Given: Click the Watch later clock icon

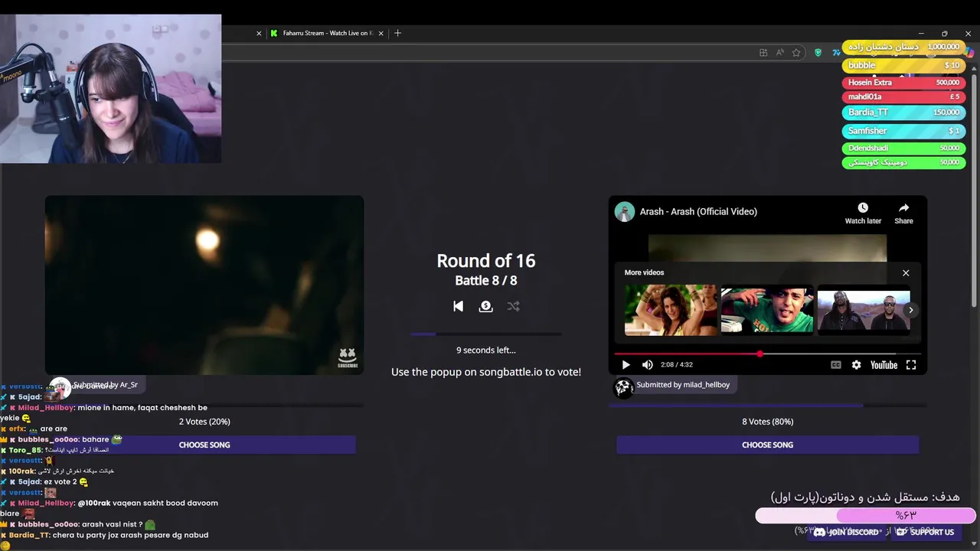Looking at the screenshot, I should (x=863, y=208).
